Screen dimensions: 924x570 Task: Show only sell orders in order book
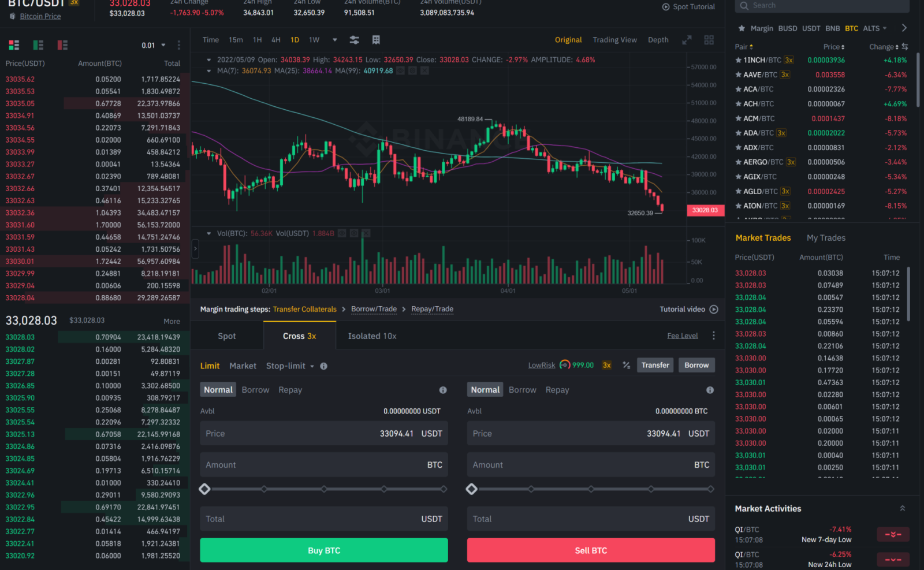click(62, 45)
